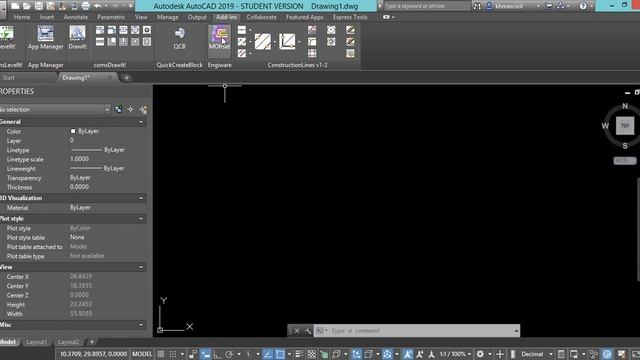Screen dimensions: 640x360
Task: Click the keyword search field in title bar
Action: click(x=427, y=6)
